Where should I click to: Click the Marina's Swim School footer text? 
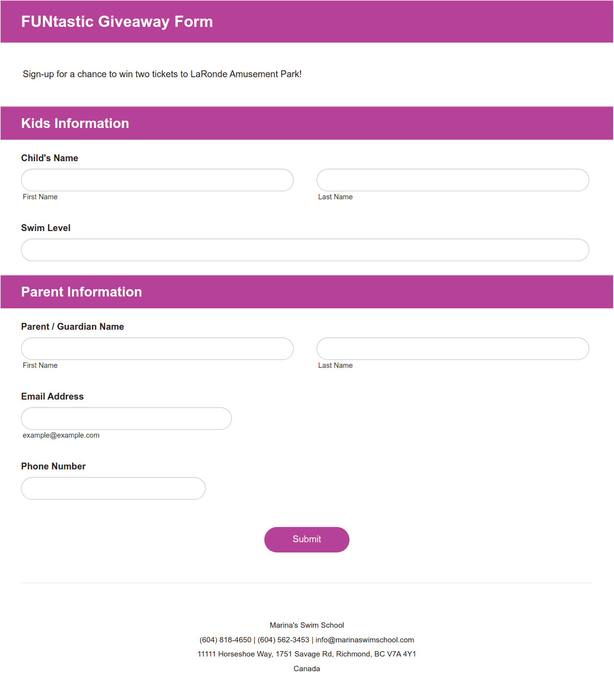point(307,625)
